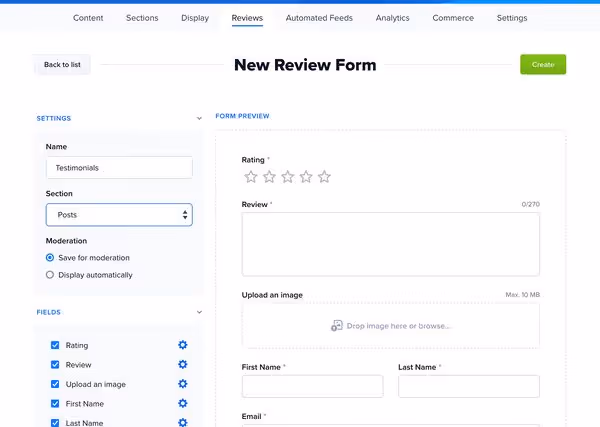Click the New Review Form title

click(305, 65)
